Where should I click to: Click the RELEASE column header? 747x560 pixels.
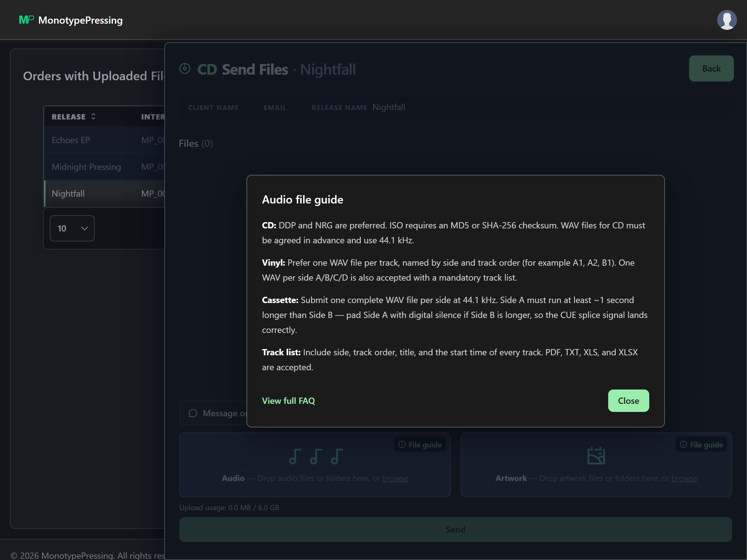click(68, 117)
